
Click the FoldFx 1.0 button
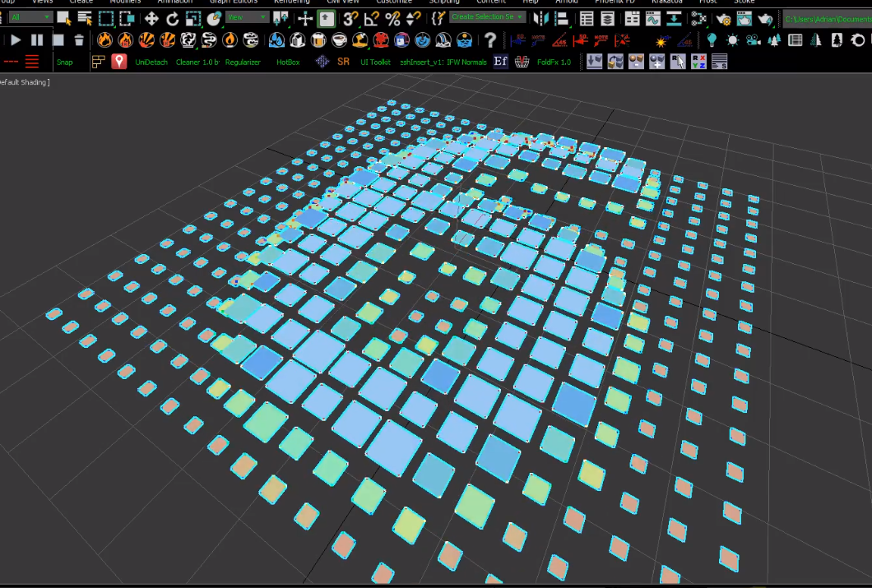point(554,63)
